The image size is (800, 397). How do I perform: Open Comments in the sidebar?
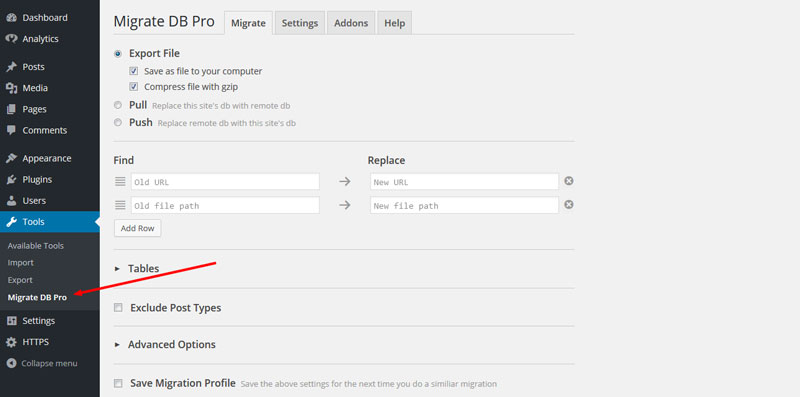point(44,130)
